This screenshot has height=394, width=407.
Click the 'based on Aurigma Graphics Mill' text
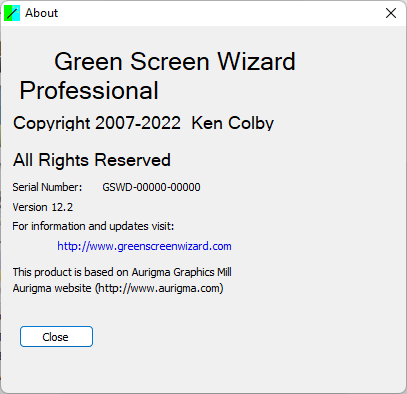[158, 272]
